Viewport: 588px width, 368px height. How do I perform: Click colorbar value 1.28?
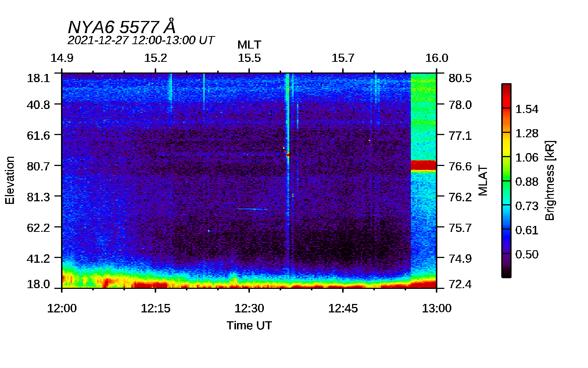[x=527, y=133]
